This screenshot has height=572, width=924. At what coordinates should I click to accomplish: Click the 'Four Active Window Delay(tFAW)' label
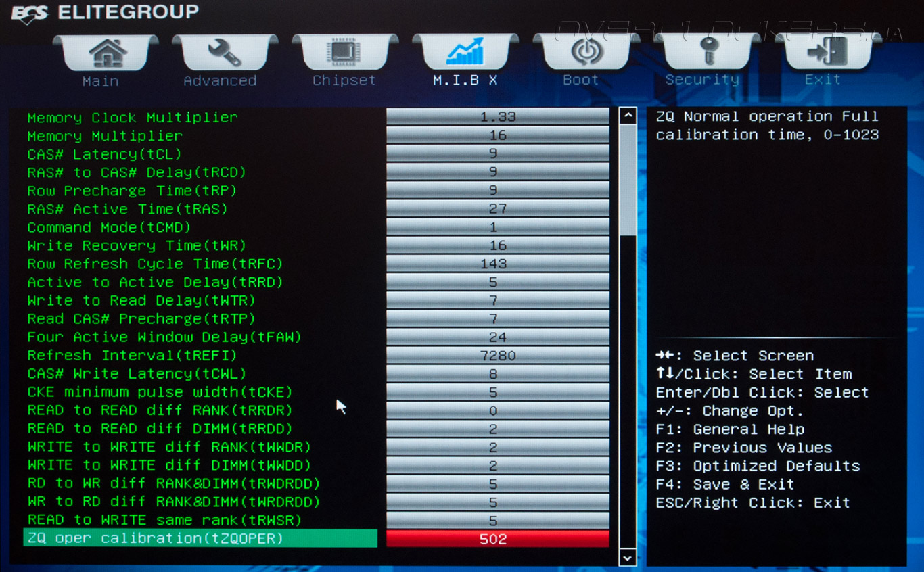164,337
